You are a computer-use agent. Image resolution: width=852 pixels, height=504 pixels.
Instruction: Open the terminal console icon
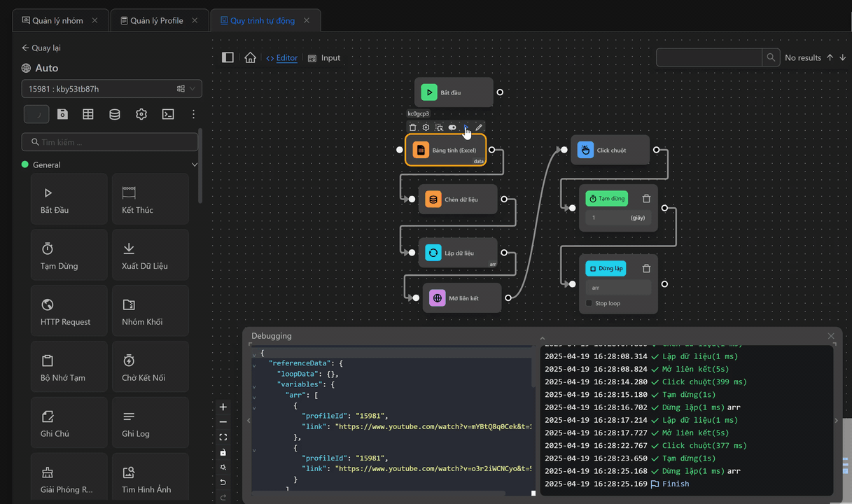[168, 114]
